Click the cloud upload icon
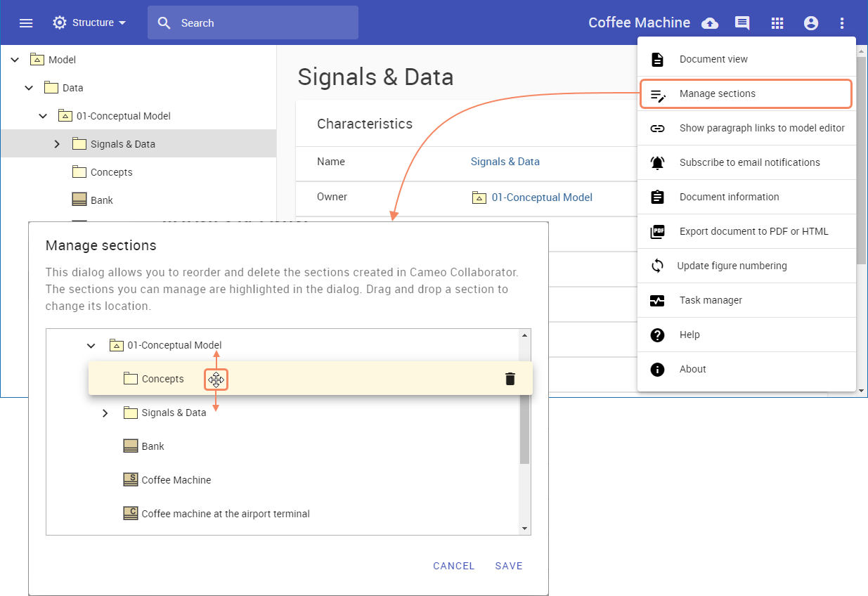Viewport: 868px width, 596px height. coord(710,23)
